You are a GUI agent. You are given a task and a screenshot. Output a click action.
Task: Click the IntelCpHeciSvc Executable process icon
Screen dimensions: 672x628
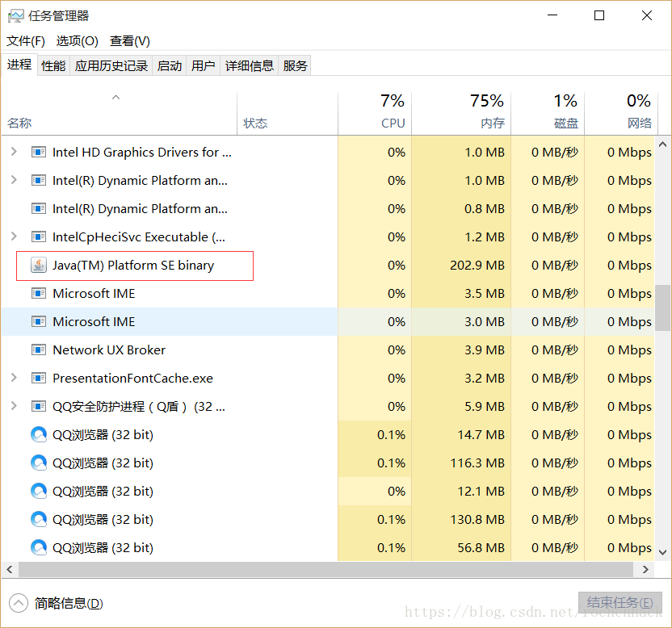pos(39,237)
